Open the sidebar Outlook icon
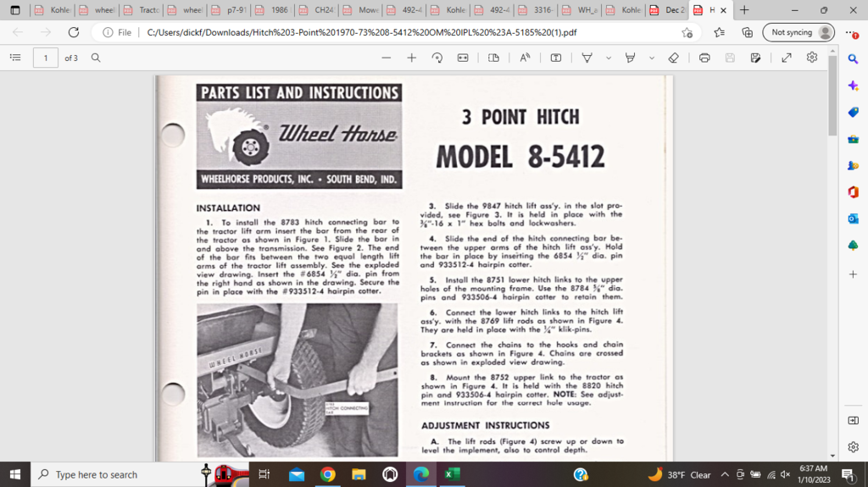The height and width of the screenshot is (487, 868). pos(853,219)
